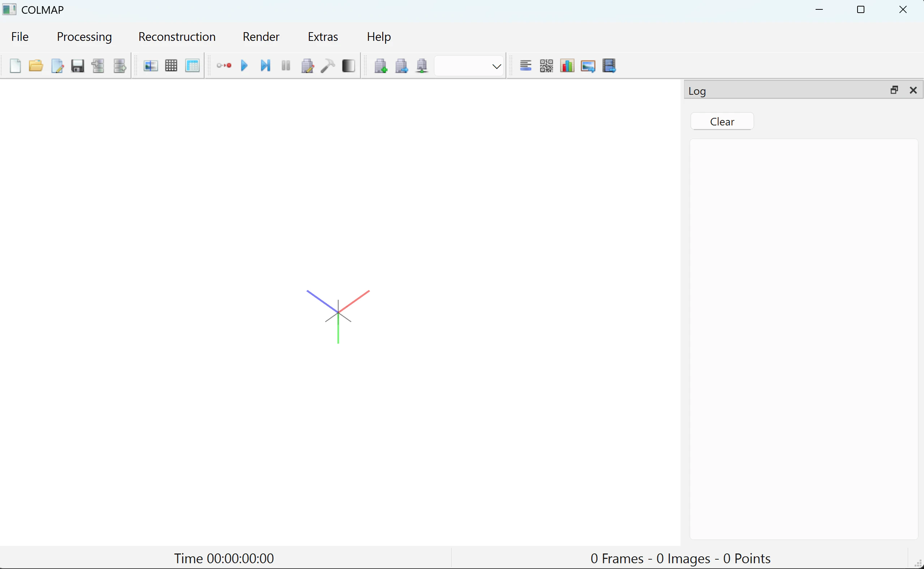
Task: Start reconstruction with the blue play icon
Action: click(244, 66)
